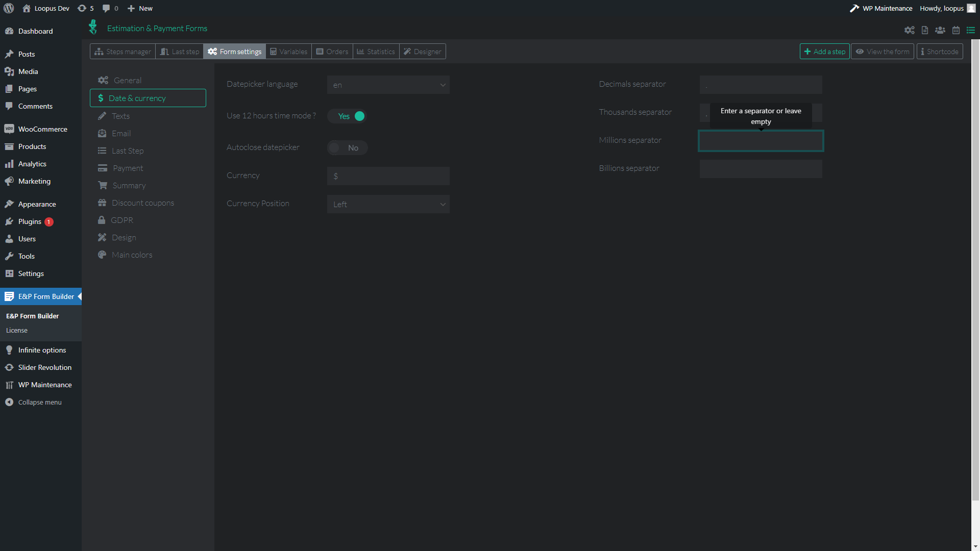Toggle View the form eye button
Screen dimensions: 980x551
tap(882, 52)
